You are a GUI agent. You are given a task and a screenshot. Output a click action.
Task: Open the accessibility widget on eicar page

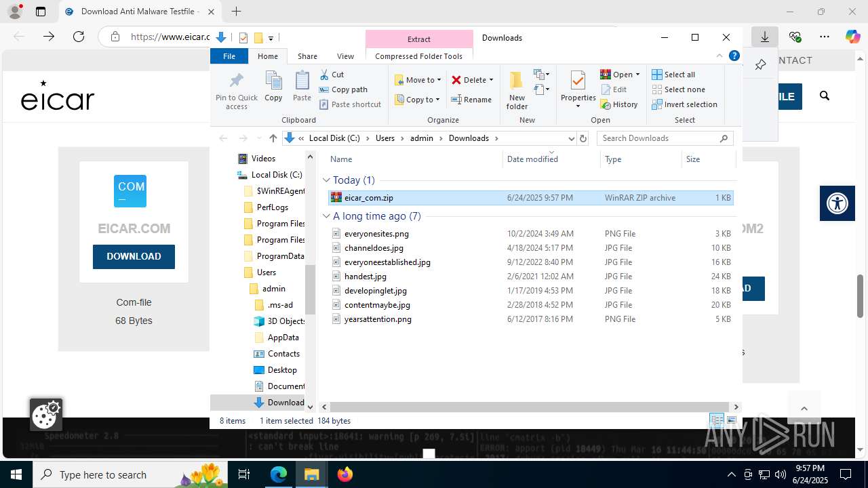(837, 203)
